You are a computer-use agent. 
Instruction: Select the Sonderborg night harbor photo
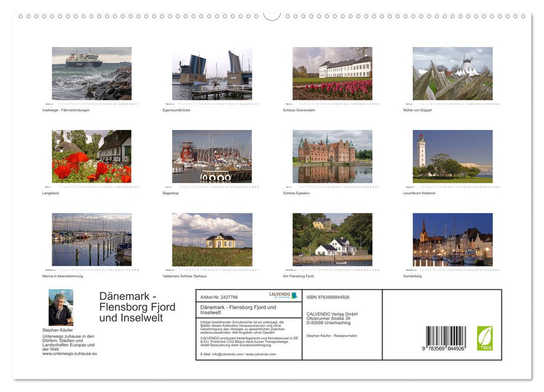tap(453, 240)
